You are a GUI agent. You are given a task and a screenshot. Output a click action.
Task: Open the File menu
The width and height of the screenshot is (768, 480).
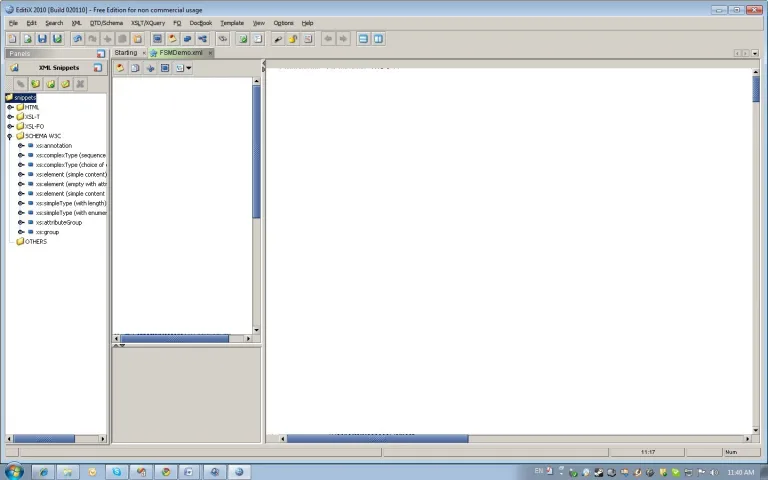point(13,23)
